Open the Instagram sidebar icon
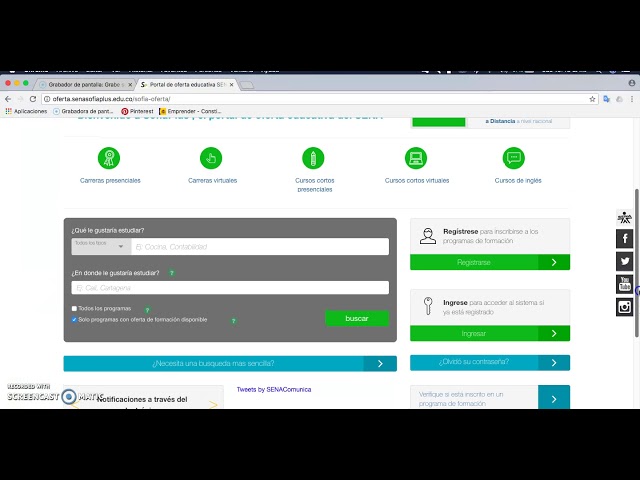Viewport: 640px width, 480px height. pos(624,307)
